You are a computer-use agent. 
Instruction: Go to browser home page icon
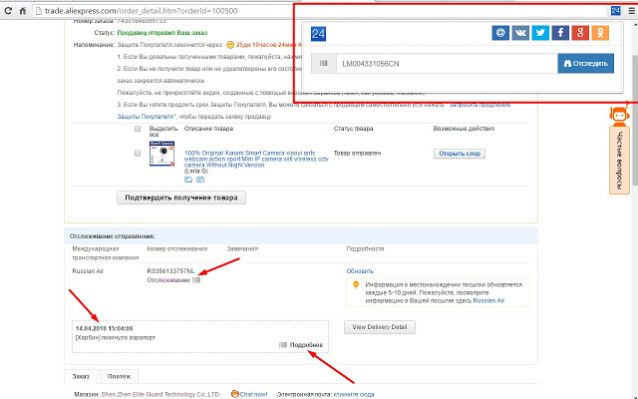point(23,11)
